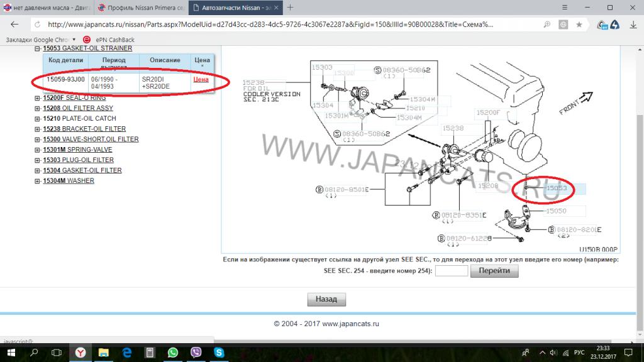The height and width of the screenshot is (362, 644).
Task: Reload the page with the refresh icon
Action: pyautogui.click(x=37, y=25)
